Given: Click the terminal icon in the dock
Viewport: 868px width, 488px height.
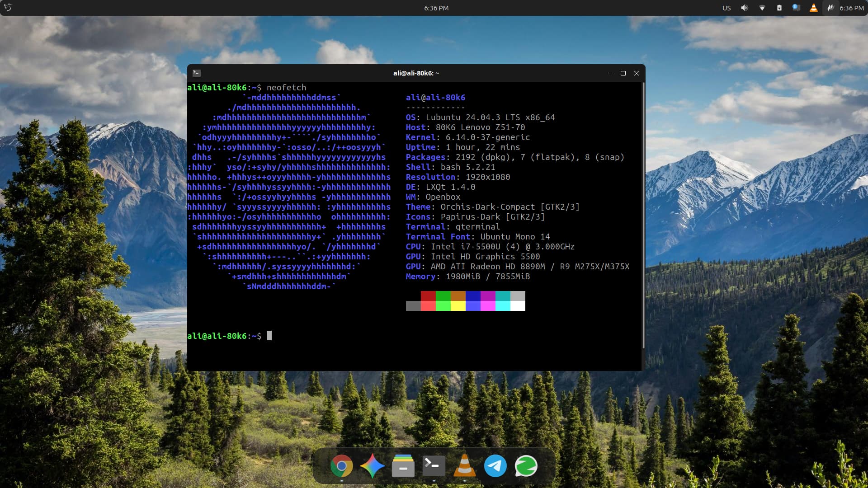Looking at the screenshot, I should click(x=434, y=466).
